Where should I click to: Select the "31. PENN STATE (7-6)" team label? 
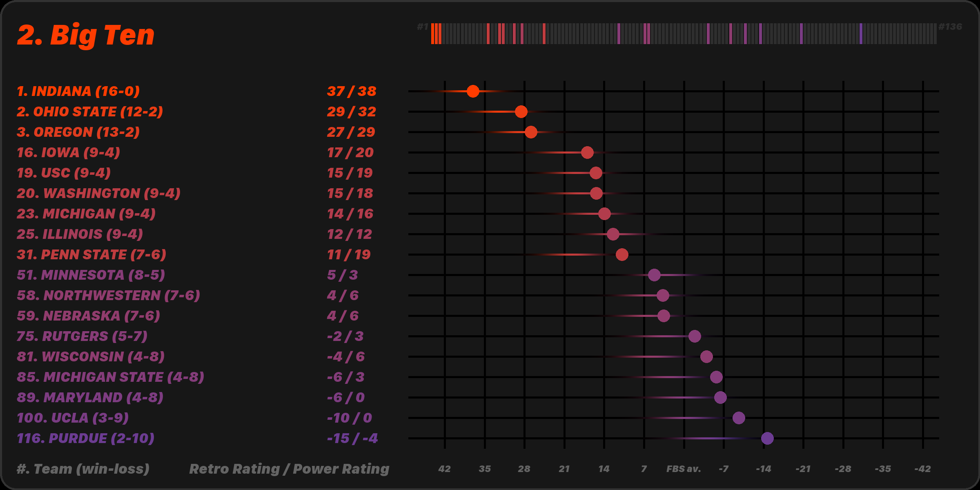tap(91, 254)
